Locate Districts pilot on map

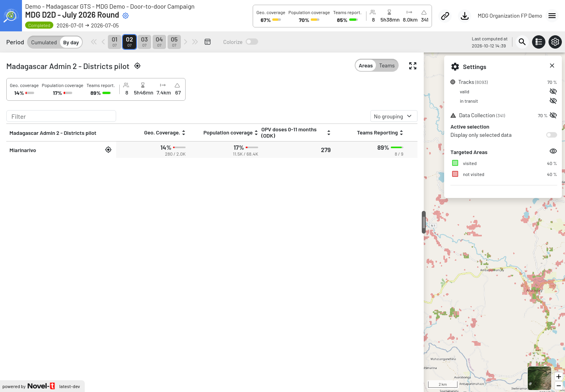coord(137,66)
